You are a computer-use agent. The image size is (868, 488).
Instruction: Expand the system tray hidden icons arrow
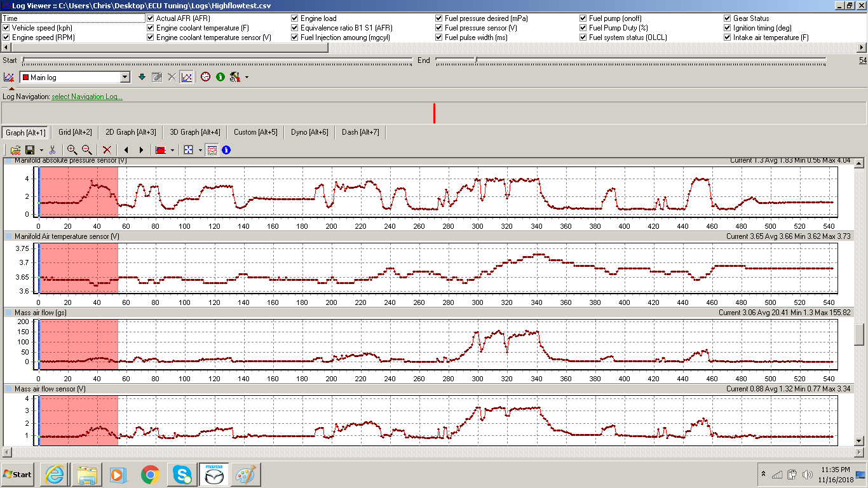[x=763, y=475]
